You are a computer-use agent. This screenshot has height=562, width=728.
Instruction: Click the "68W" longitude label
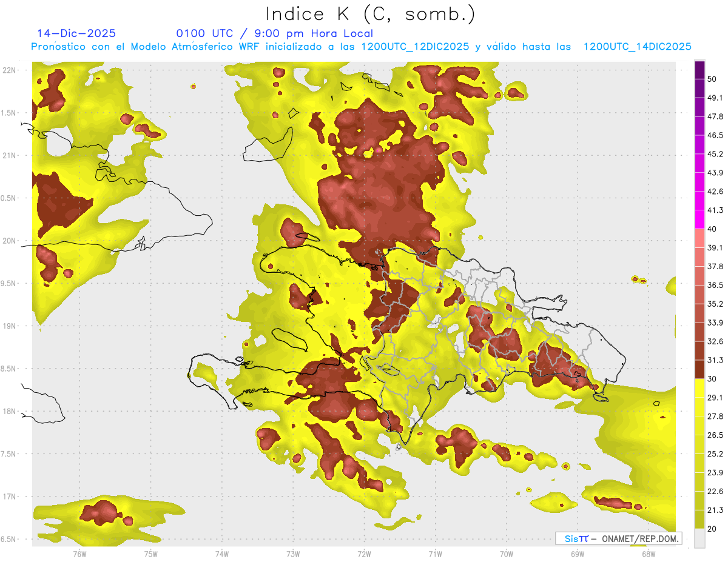click(649, 554)
